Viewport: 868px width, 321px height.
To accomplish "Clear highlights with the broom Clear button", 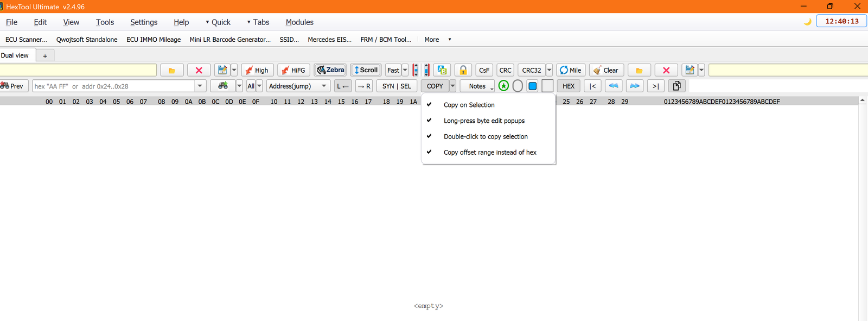I will click(x=607, y=70).
